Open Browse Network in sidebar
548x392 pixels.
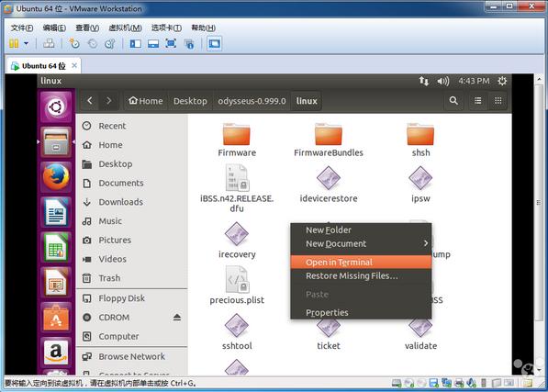tap(131, 356)
